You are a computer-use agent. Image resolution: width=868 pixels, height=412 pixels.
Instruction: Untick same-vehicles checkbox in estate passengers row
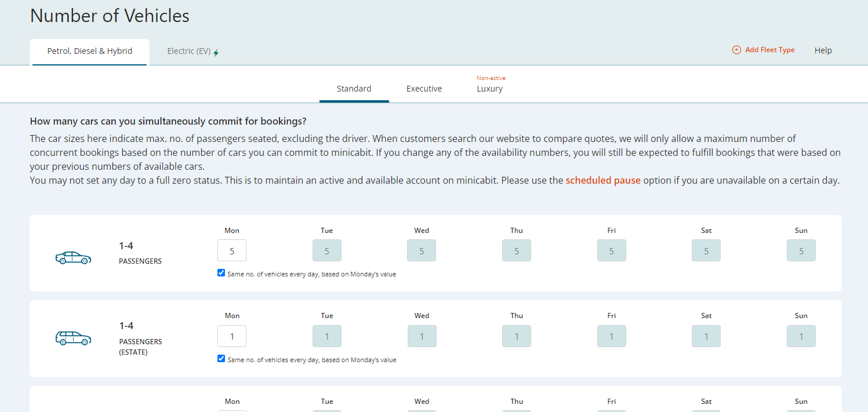(221, 359)
